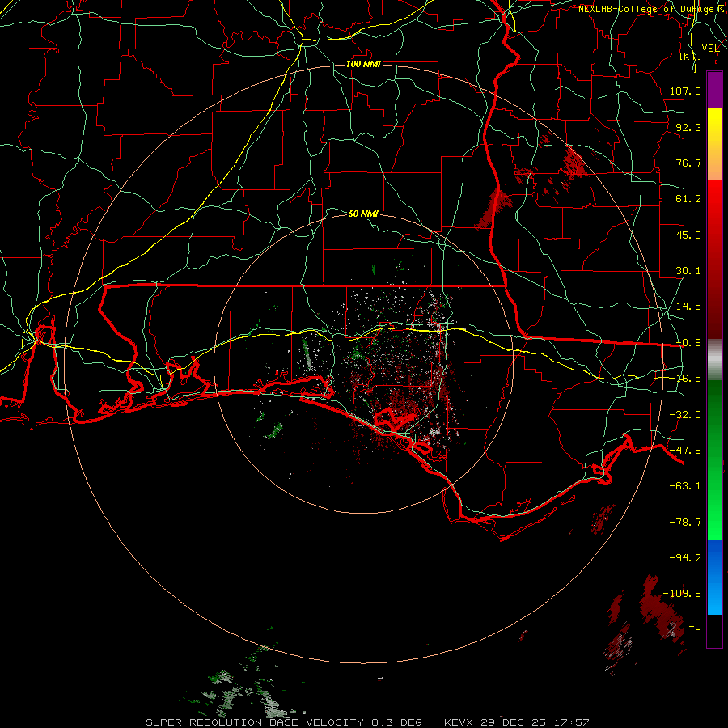Image resolution: width=728 pixels, height=728 pixels.
Task: Select the red segment of velocity color bar
Action: 714,259
